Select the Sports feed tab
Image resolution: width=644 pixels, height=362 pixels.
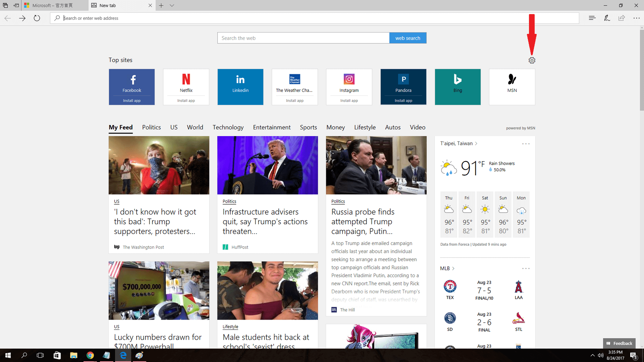308,127
